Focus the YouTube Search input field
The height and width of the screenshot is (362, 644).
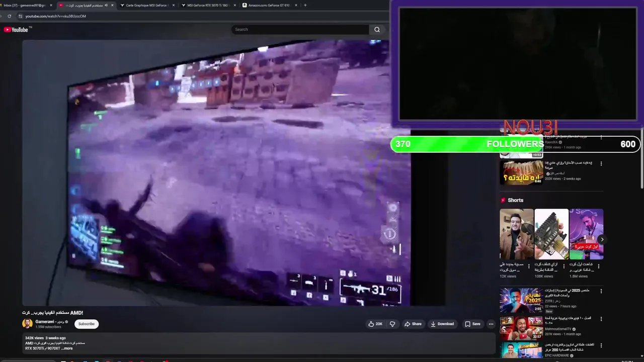pyautogui.click(x=300, y=30)
